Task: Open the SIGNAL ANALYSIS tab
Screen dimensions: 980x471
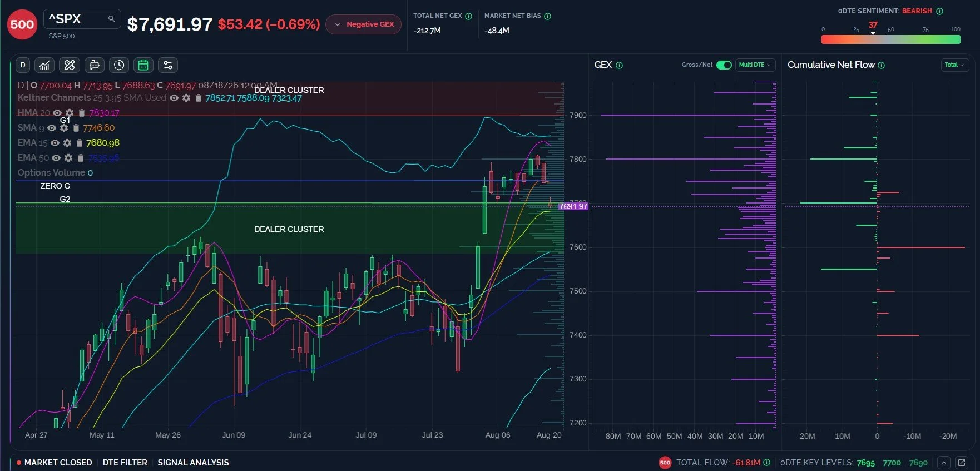Action: (193, 462)
